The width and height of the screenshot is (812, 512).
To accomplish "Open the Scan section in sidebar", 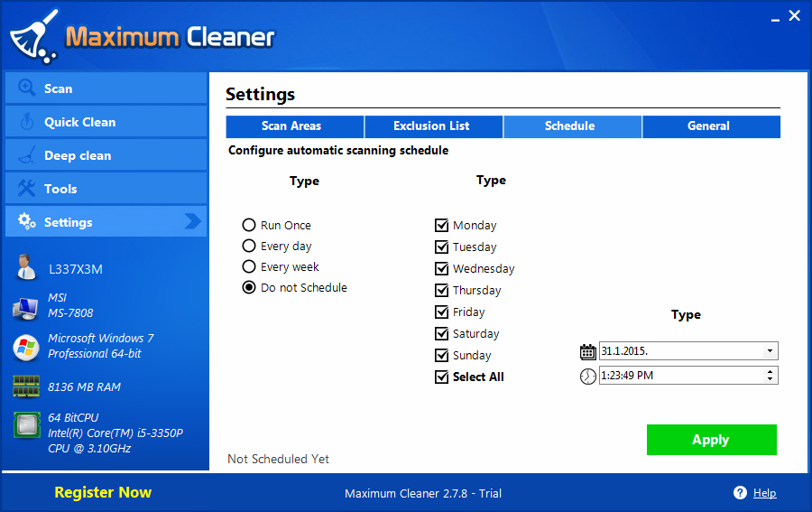I will [x=106, y=88].
